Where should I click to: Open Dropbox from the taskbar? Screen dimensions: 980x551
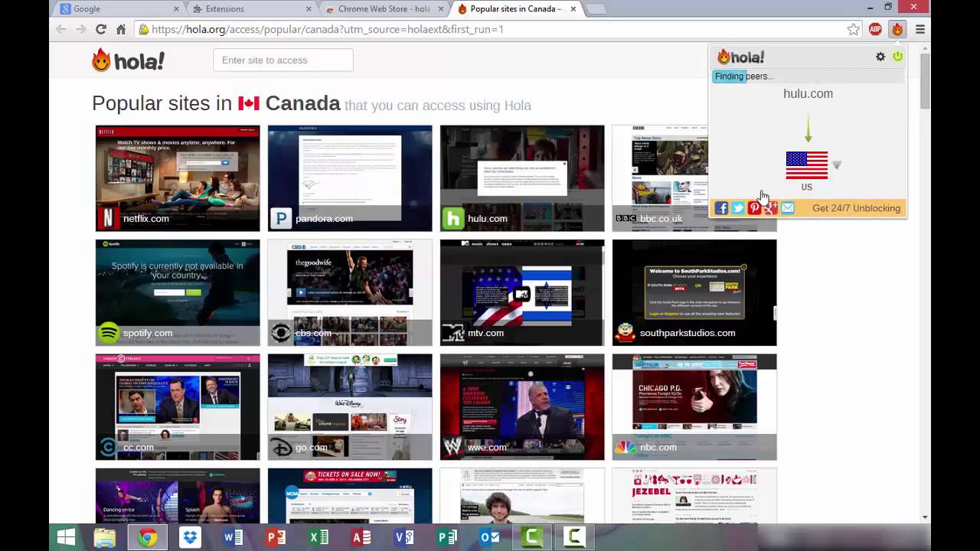(190, 538)
